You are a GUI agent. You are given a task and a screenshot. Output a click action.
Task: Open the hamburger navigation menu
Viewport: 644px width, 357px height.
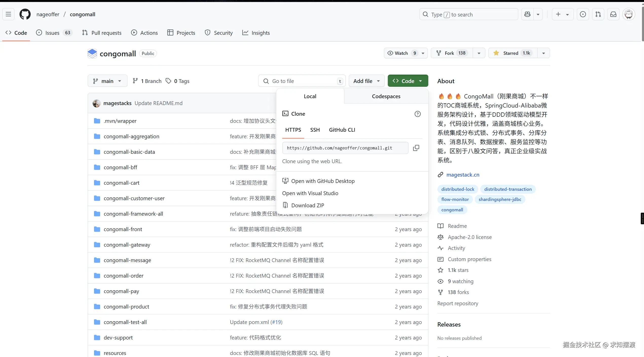[x=8, y=14]
